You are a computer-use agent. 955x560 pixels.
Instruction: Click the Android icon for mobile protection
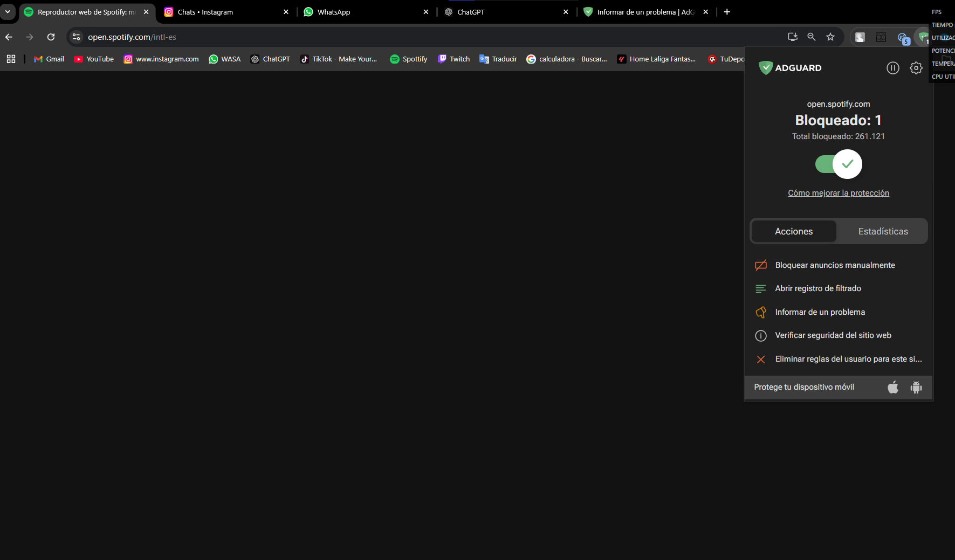[917, 387]
